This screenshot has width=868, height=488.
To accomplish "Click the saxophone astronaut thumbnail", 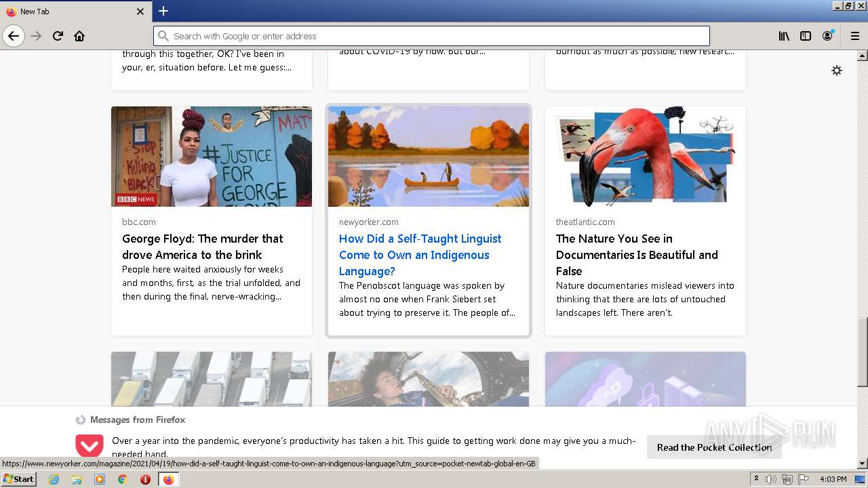I will 429,379.
